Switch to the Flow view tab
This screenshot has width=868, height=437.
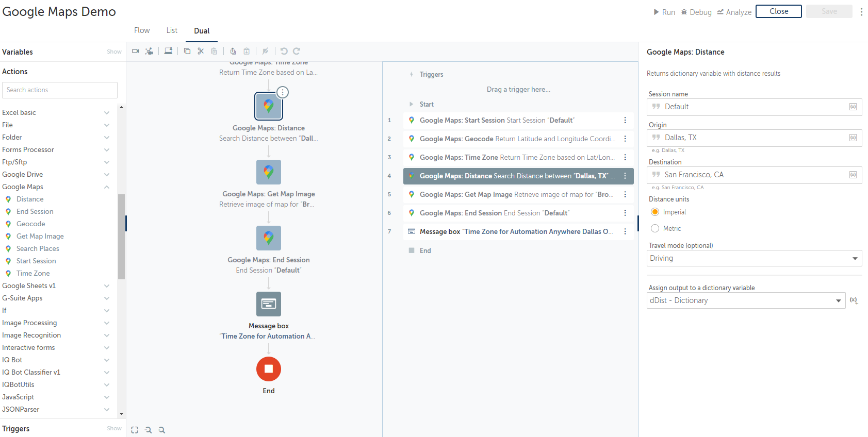(142, 30)
